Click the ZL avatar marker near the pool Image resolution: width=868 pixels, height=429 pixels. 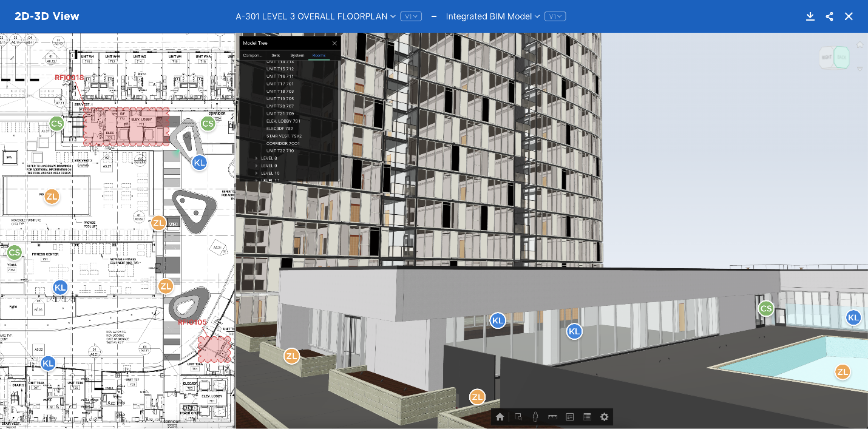point(843,372)
